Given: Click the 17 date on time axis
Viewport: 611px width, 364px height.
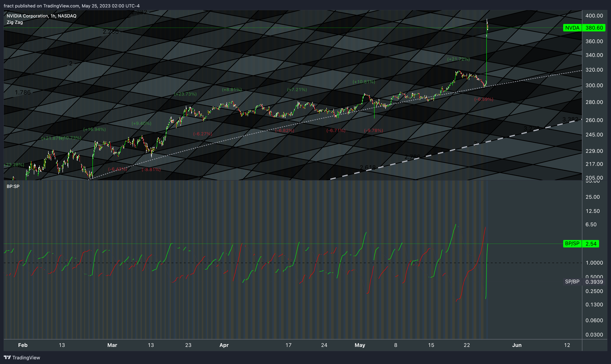Looking at the screenshot, I should coord(288,345).
